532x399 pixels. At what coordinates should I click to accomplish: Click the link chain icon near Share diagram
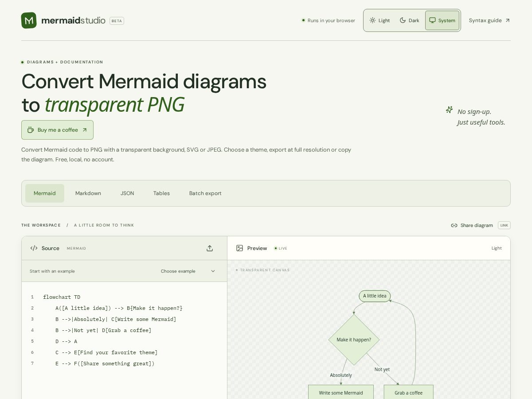click(454, 225)
